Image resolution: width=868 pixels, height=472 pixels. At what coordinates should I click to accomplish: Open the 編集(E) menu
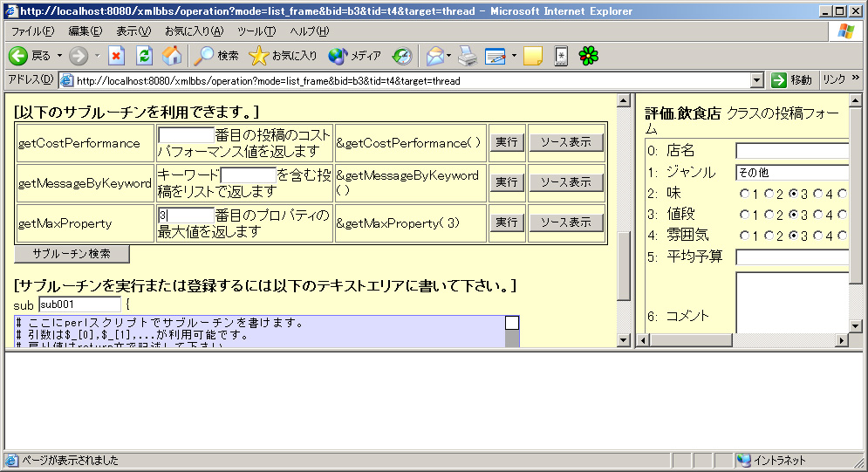(x=85, y=31)
